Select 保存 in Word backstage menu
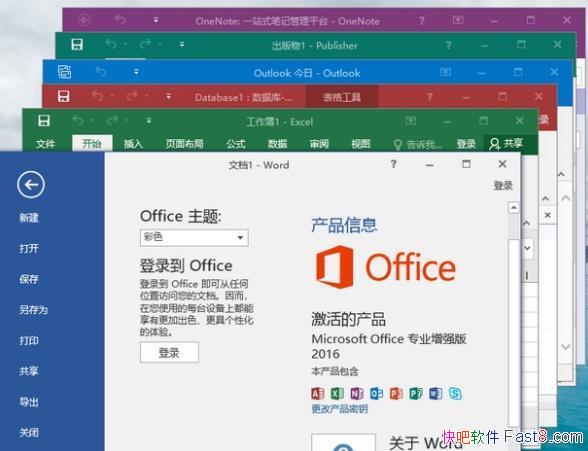Screen dimensions: 588x451 click(29, 279)
